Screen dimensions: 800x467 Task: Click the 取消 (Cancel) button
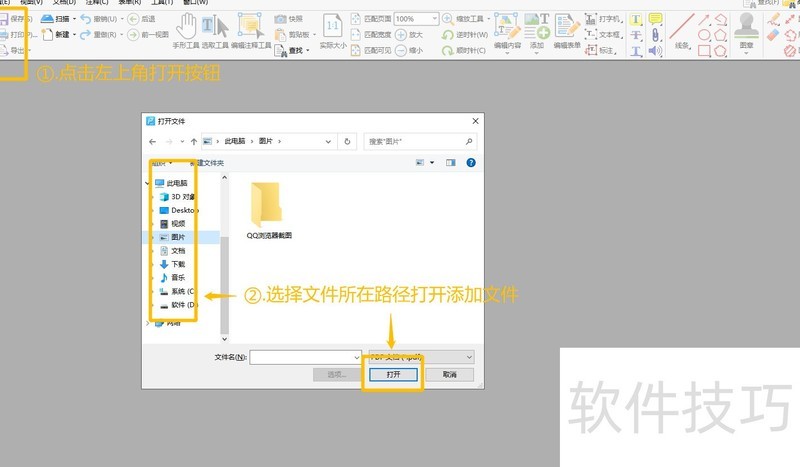pyautogui.click(x=449, y=374)
